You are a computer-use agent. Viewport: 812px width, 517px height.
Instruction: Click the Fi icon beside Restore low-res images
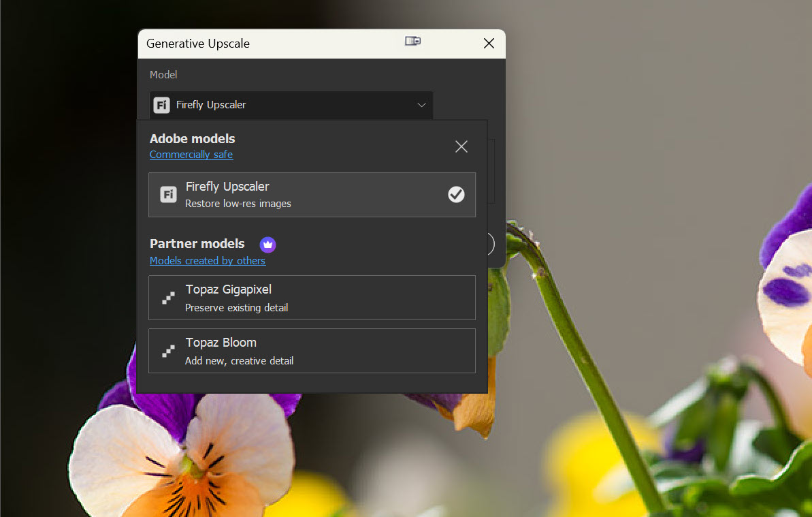coord(168,195)
